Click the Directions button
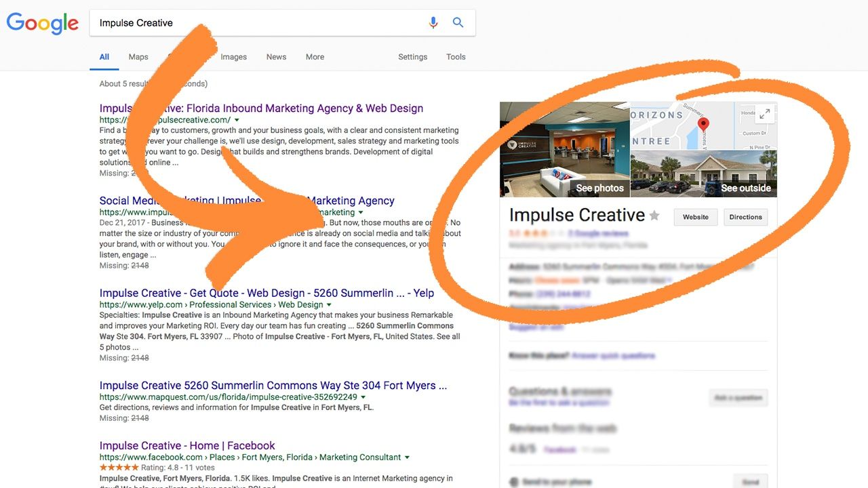868x488 pixels. point(746,217)
